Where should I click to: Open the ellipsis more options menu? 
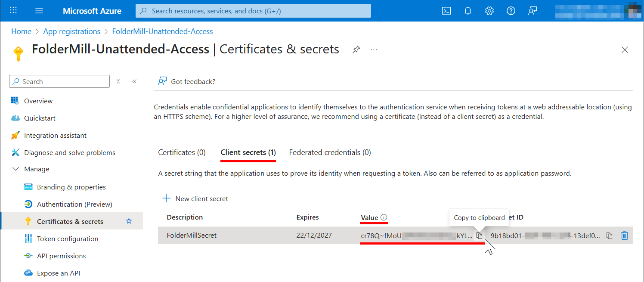point(374,50)
